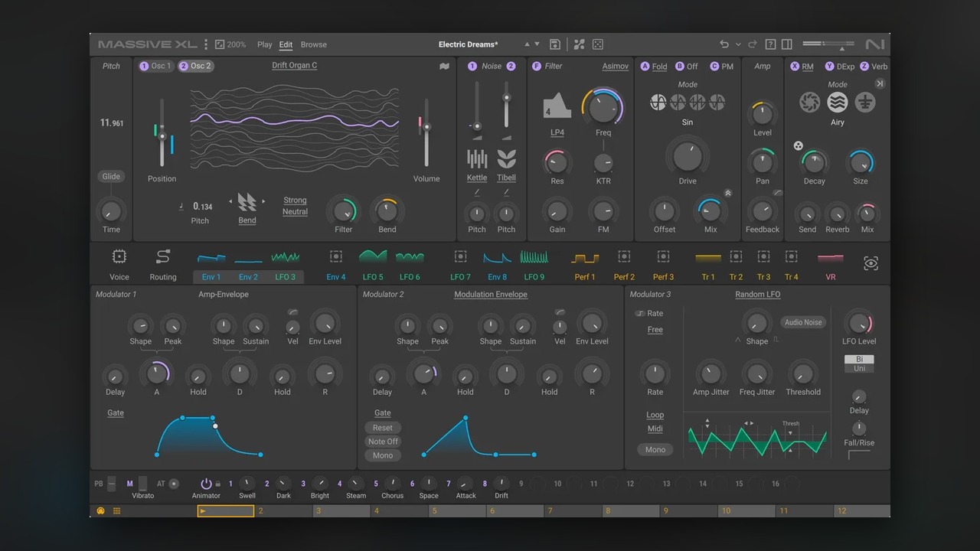Click the Reset button in Modulator 2

pyautogui.click(x=383, y=428)
